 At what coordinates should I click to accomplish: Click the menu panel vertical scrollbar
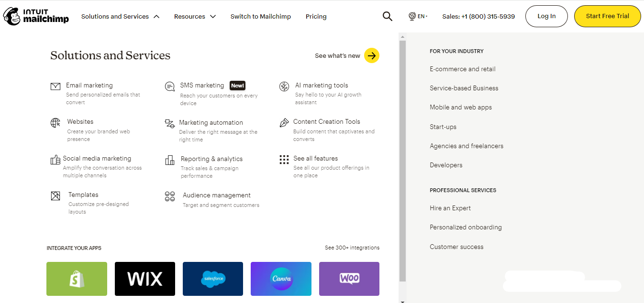click(402, 161)
